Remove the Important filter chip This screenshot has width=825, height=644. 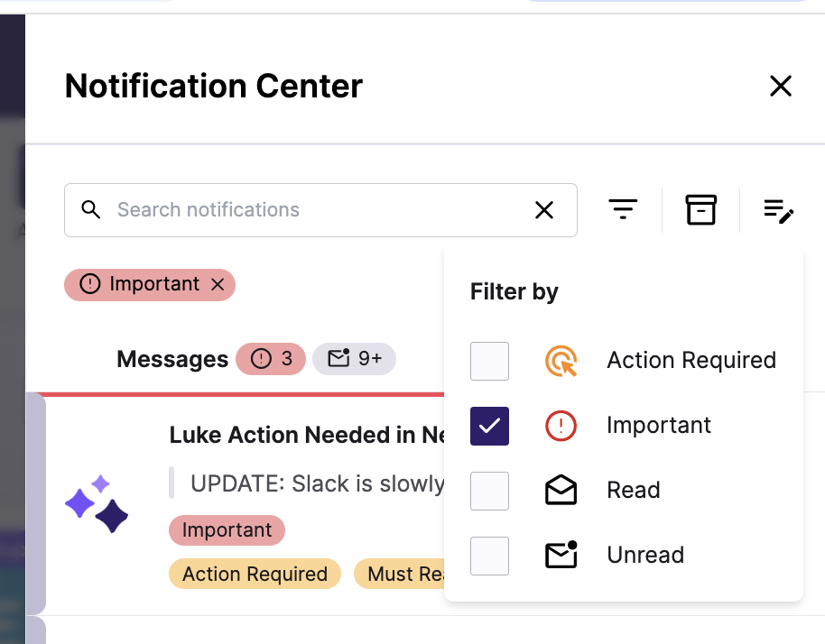[218, 284]
